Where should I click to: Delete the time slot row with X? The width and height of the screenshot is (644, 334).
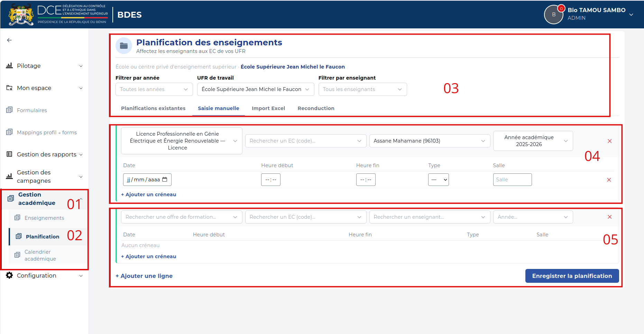pos(609,180)
